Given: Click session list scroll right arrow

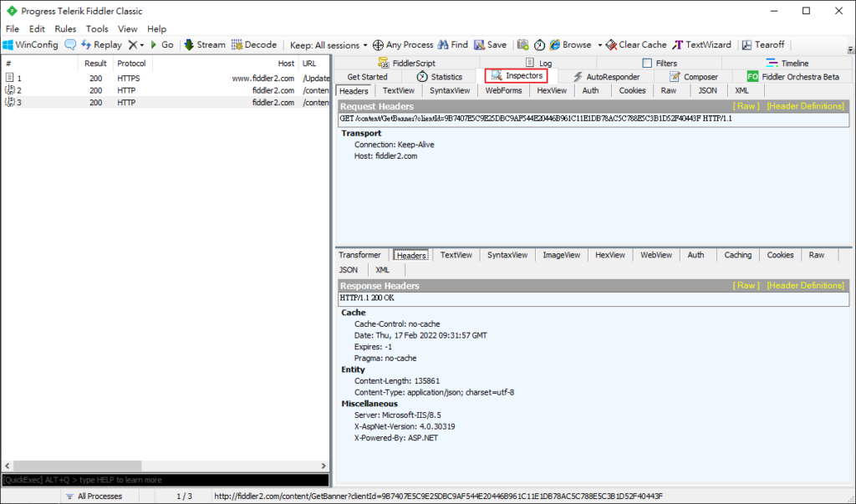Looking at the screenshot, I should 324,466.
